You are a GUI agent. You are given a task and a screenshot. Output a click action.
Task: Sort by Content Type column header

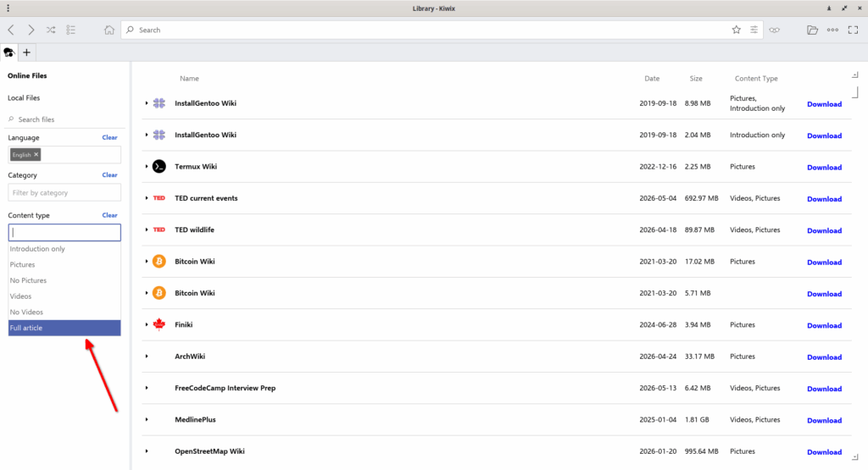pyautogui.click(x=756, y=79)
